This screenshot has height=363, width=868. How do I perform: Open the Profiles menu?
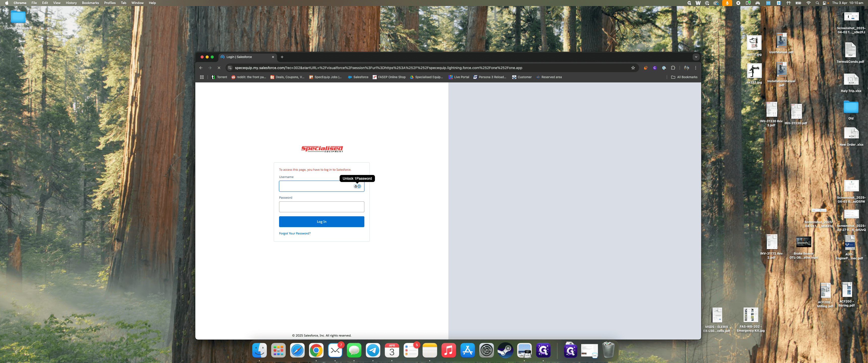click(110, 3)
